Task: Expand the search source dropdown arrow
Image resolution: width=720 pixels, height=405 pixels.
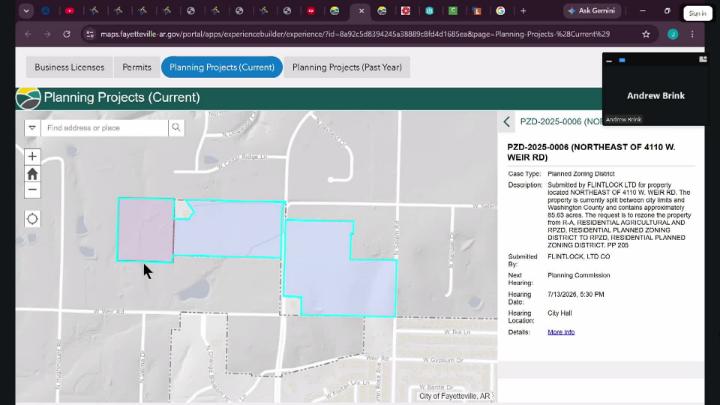Action: [x=32, y=128]
